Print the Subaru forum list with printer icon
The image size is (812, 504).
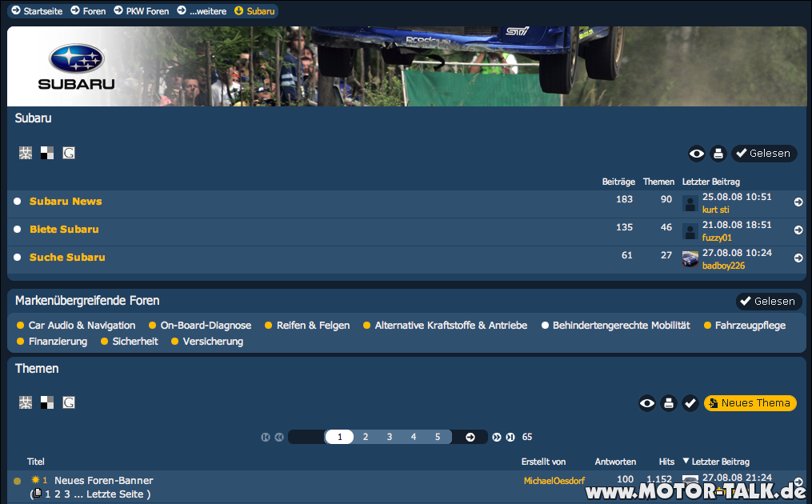[x=718, y=154]
